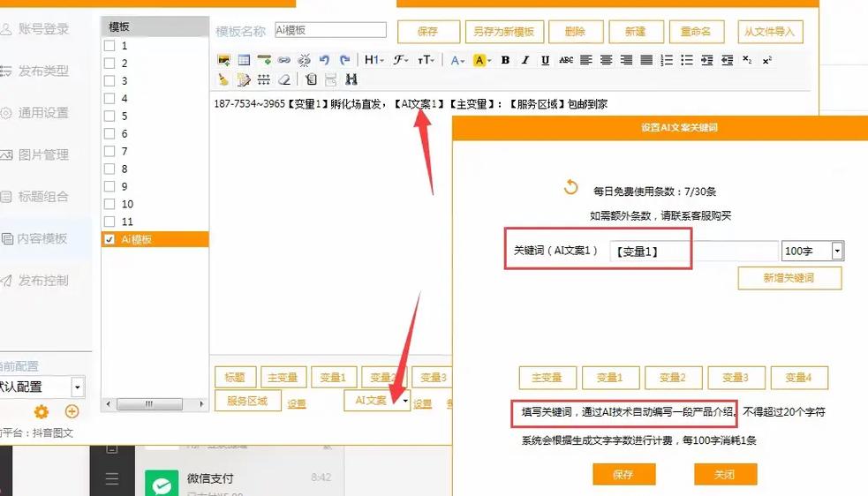The image size is (868, 496).
Task: Open the 100字 word count dropdown
Action: click(837, 251)
